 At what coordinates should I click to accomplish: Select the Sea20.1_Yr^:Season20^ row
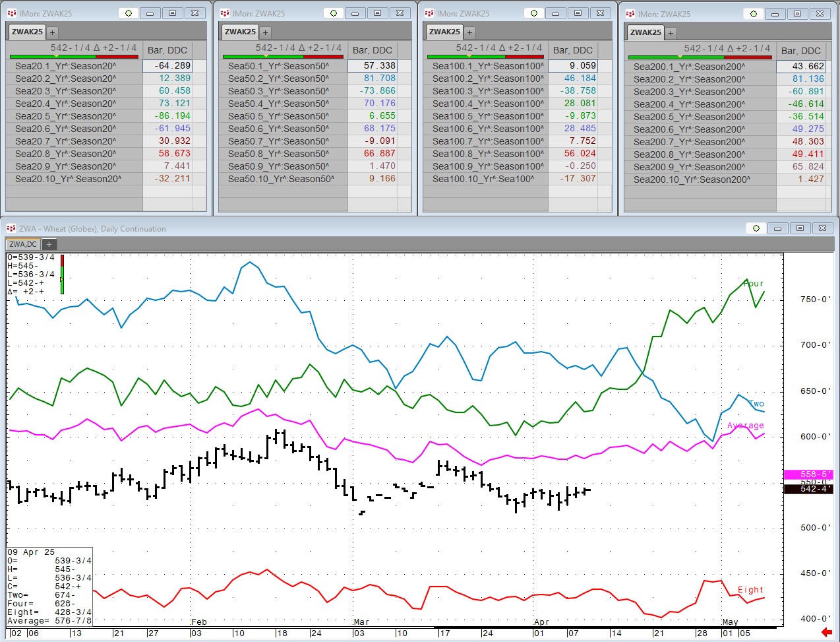point(74,66)
